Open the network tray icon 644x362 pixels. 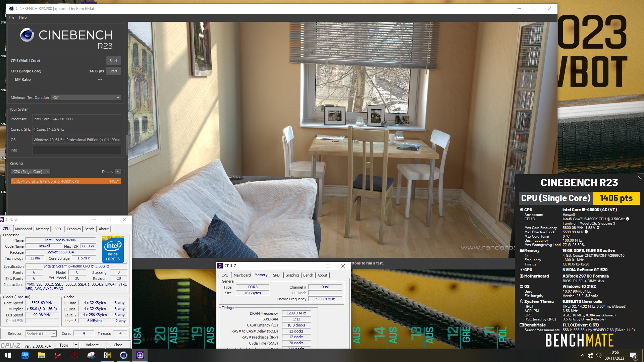pyautogui.click(x=591, y=355)
